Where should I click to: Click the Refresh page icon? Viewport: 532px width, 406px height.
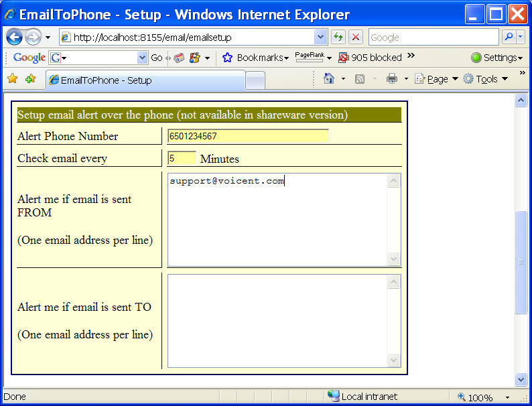coord(338,38)
